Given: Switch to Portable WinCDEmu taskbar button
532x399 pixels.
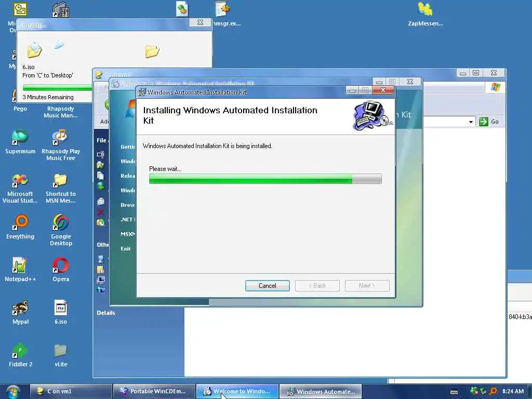Looking at the screenshot, I should (x=154, y=391).
